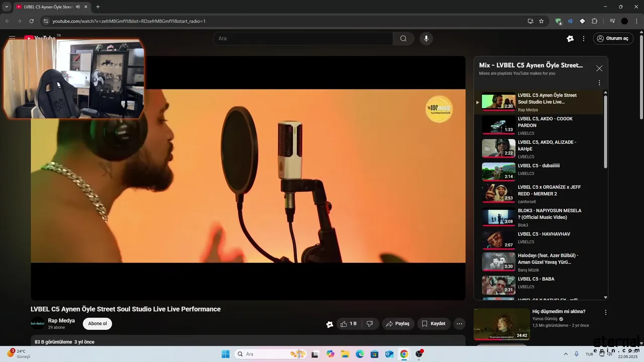Play LVBEL C5 - BABA
The image size is (644, 362).
point(538,285)
